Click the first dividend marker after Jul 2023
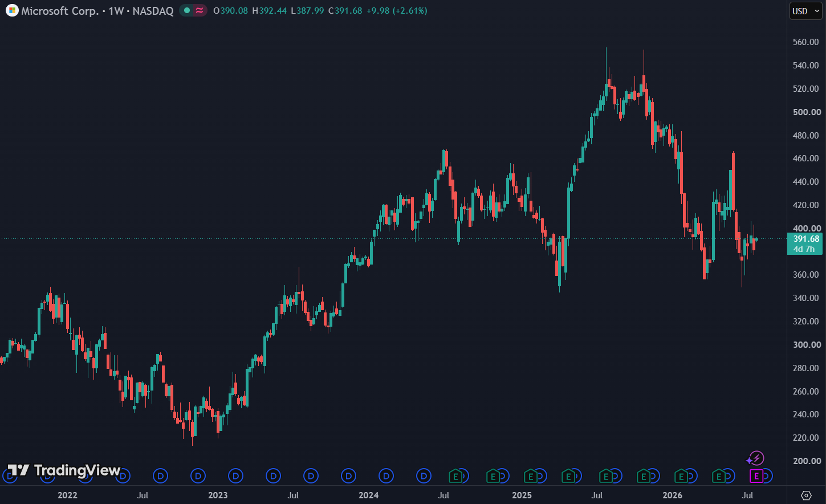This screenshot has height=504, width=826. pos(311,475)
